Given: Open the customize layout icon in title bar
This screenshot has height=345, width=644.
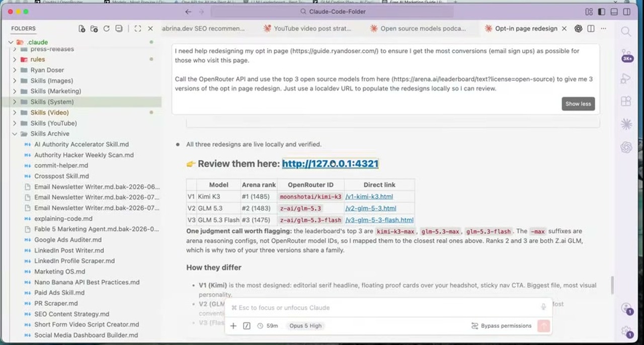Looking at the screenshot, I should 589,12.
